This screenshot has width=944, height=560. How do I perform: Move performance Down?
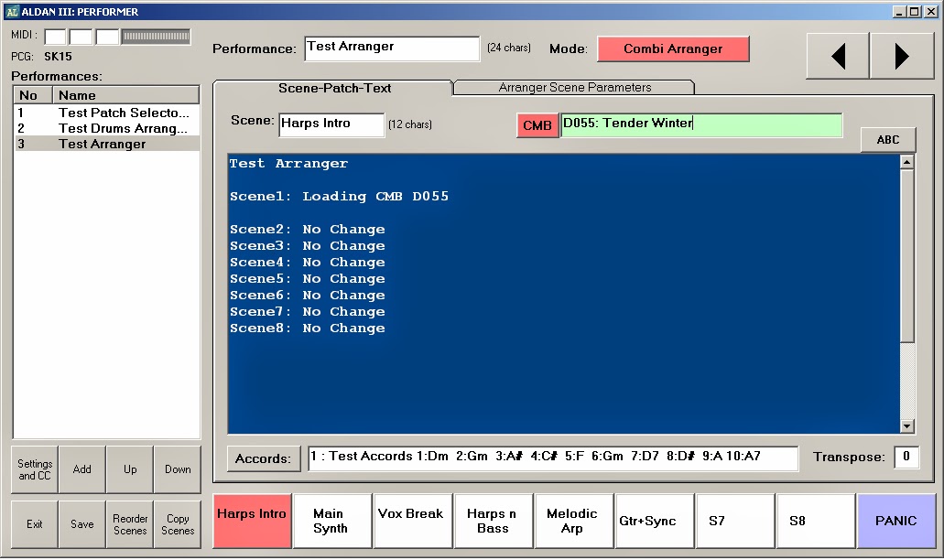pos(178,469)
